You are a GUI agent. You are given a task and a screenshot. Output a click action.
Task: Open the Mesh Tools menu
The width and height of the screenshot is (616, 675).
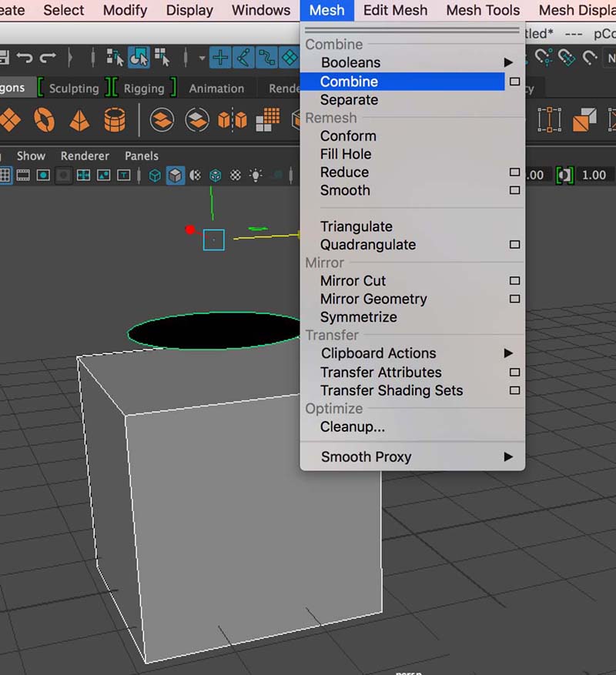(x=483, y=10)
